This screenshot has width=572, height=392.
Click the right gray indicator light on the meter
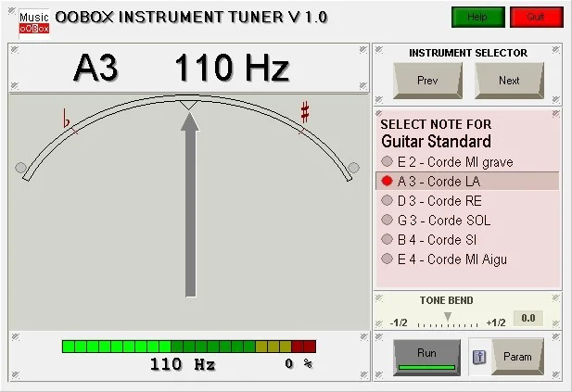pos(353,168)
